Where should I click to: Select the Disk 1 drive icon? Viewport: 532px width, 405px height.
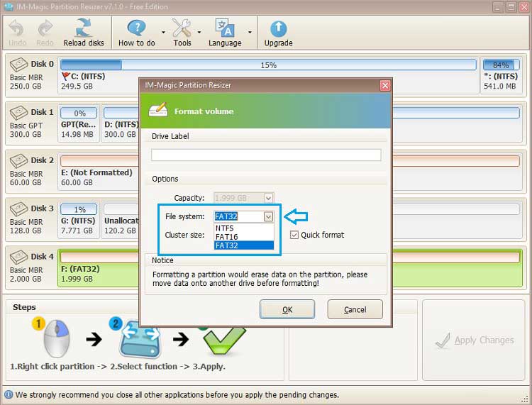[x=18, y=112]
